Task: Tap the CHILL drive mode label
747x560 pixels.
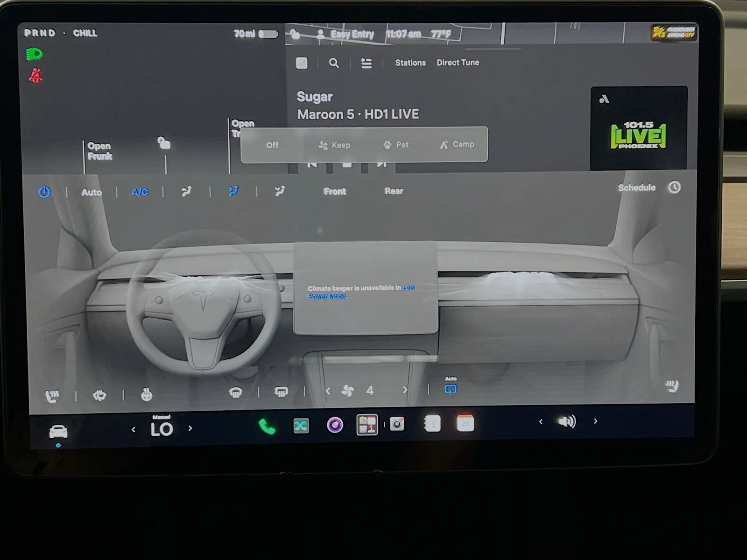Action: (85, 33)
